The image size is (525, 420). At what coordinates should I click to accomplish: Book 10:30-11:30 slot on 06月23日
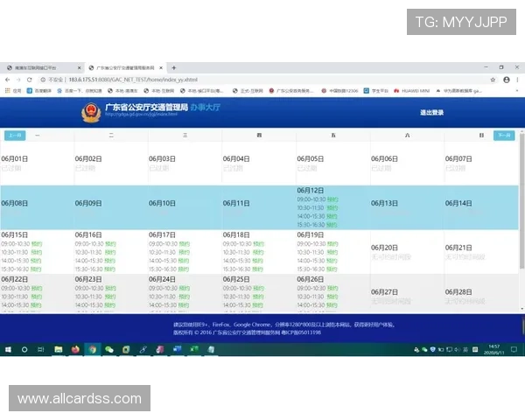click(110, 297)
